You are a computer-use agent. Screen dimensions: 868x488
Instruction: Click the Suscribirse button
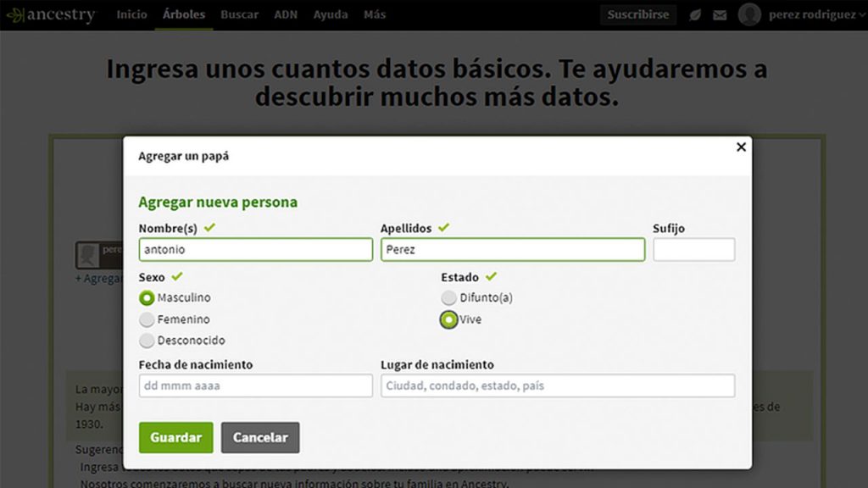click(x=637, y=14)
